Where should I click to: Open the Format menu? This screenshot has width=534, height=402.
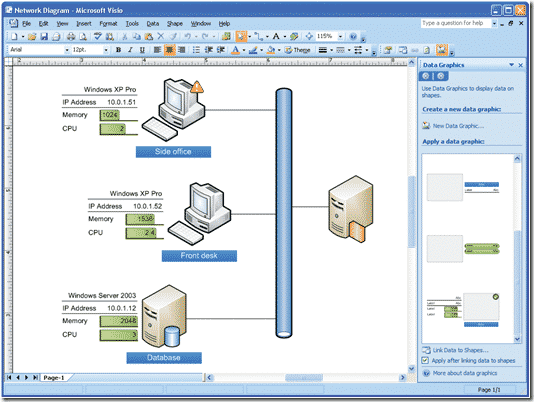(x=108, y=24)
